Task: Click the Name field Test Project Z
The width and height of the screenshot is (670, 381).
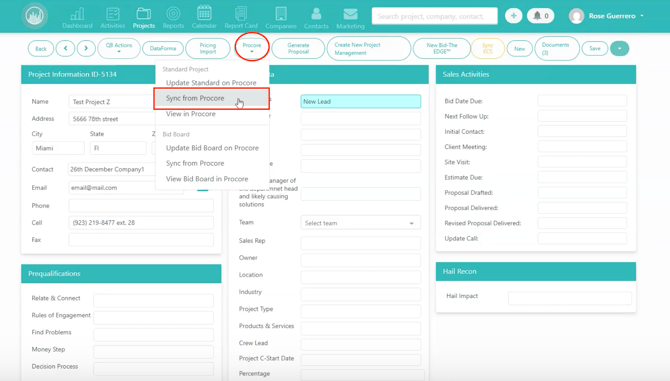Action: pyautogui.click(x=112, y=102)
